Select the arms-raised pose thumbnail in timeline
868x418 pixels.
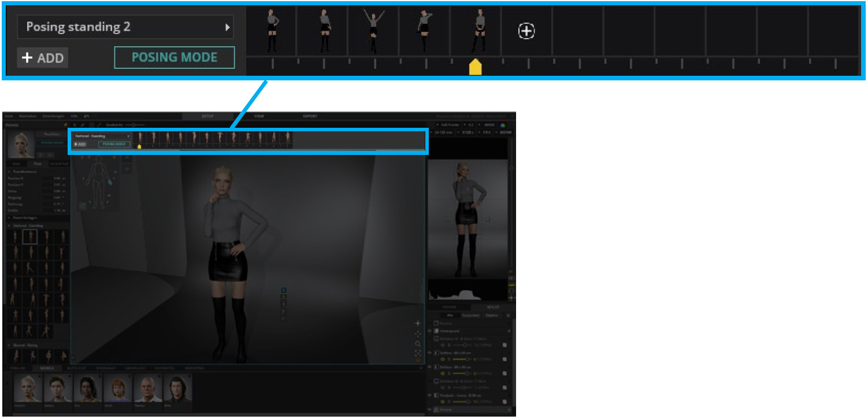pos(373,31)
